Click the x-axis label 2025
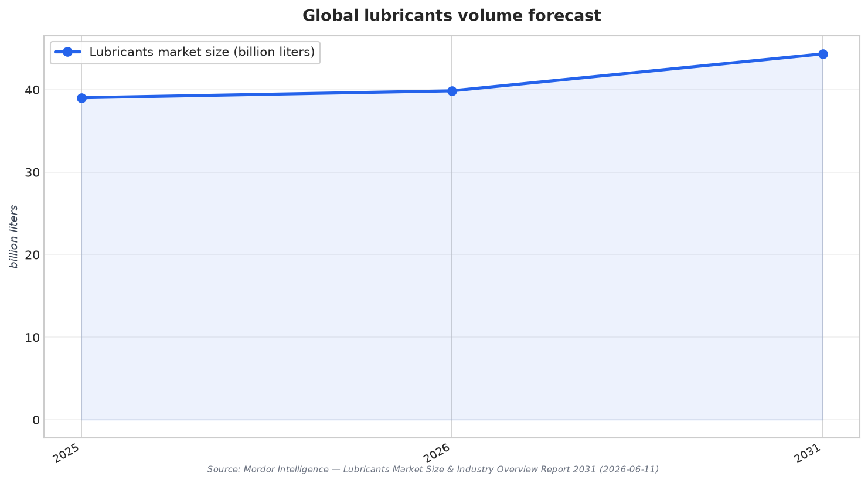The height and width of the screenshot is (483, 868). [66, 453]
